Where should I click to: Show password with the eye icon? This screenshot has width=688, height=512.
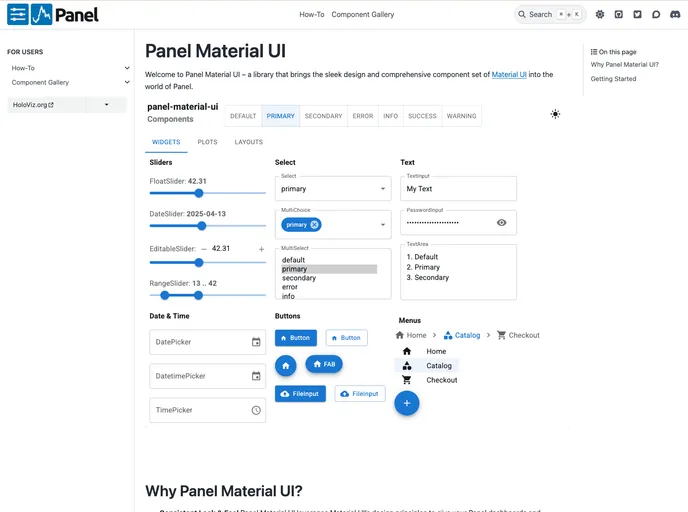[502, 222]
